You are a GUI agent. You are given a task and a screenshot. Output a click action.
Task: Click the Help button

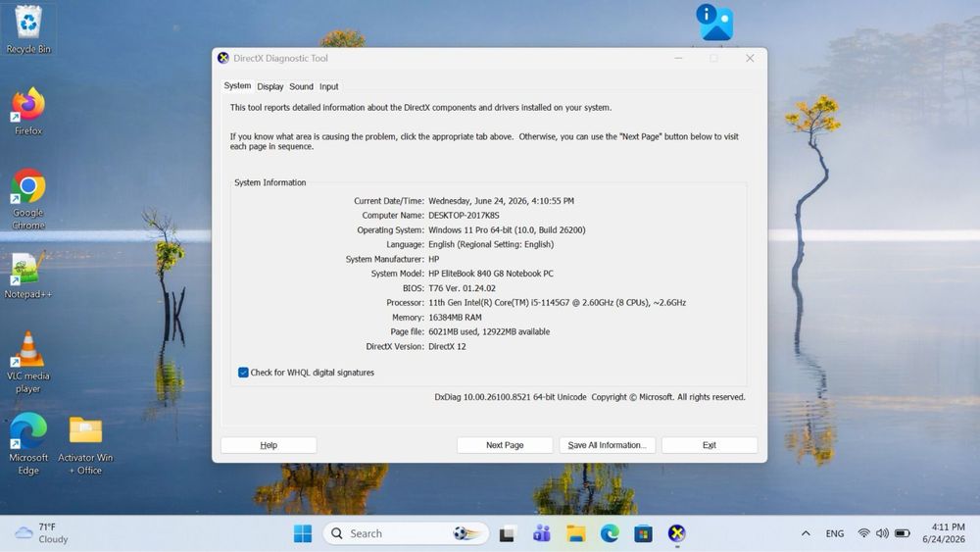coord(269,445)
